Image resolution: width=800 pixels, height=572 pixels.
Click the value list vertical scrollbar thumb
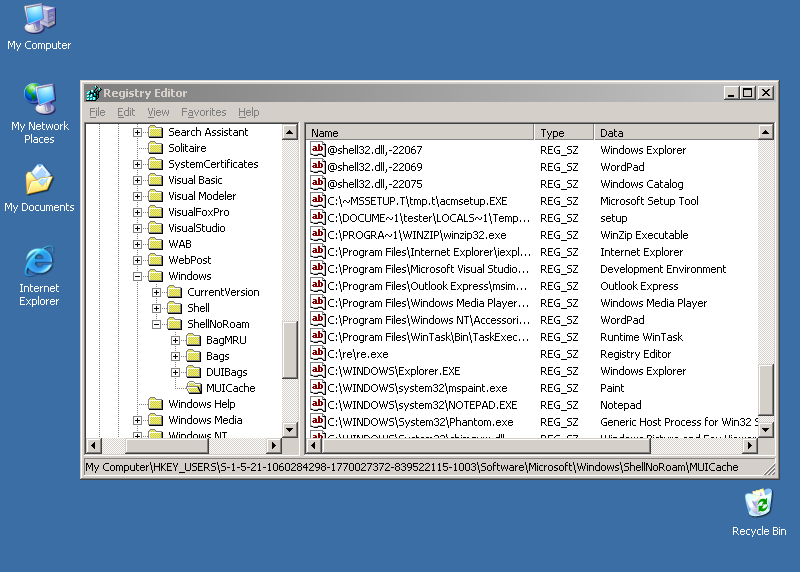coord(765,390)
